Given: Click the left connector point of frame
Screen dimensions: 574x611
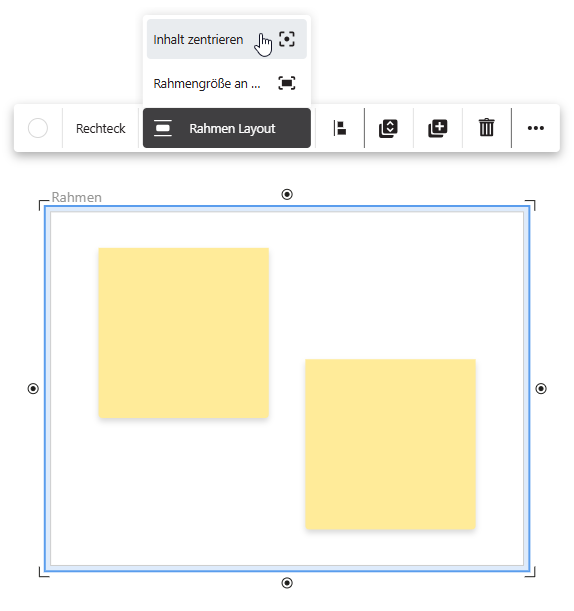Looking at the screenshot, I should pyautogui.click(x=33, y=388).
